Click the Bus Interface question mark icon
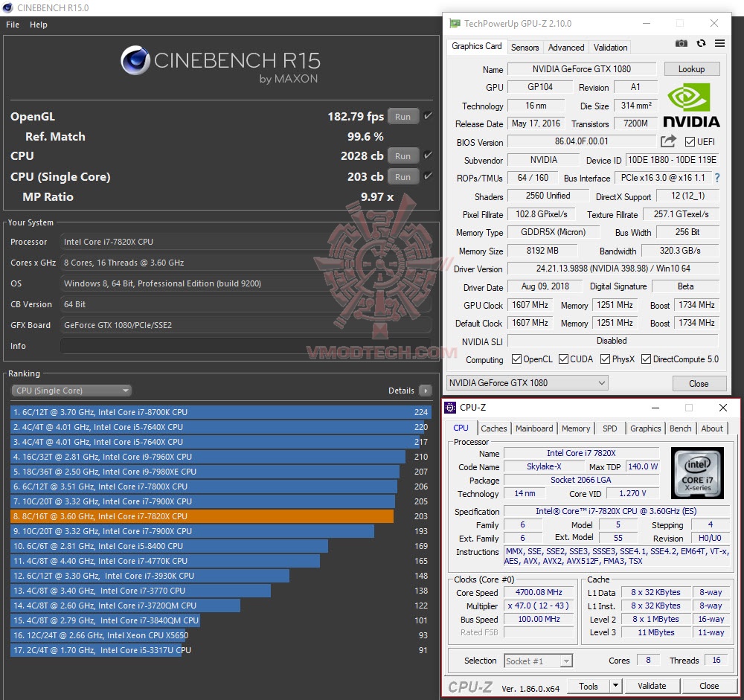This screenshot has height=700, width=744. 717,178
